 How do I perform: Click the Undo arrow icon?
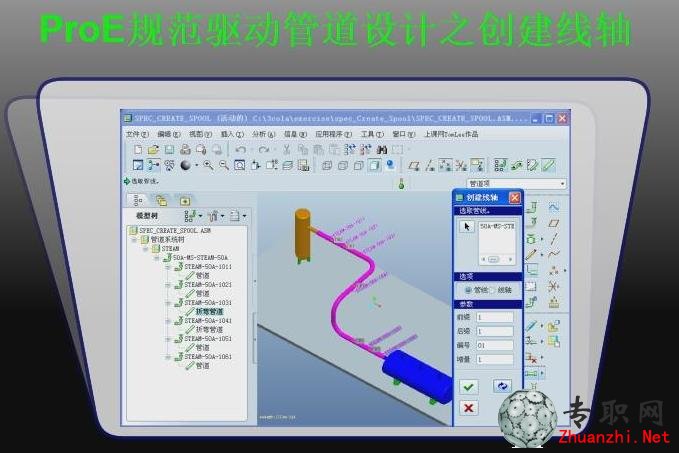[240, 150]
